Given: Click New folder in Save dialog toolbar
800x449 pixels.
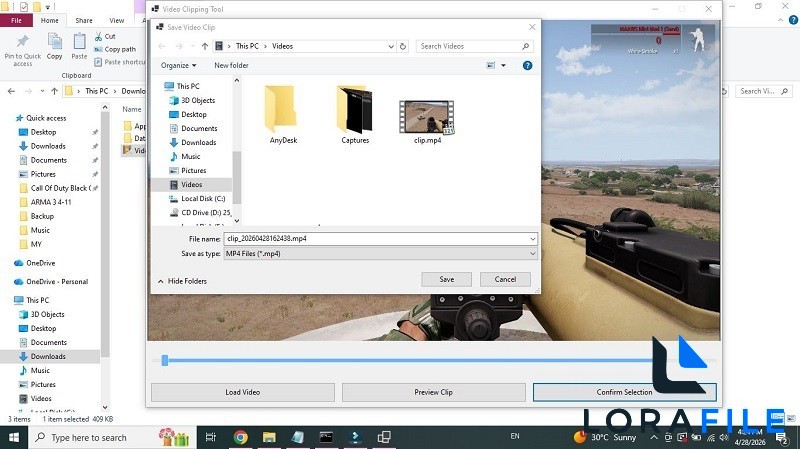Looking at the screenshot, I should click(x=231, y=65).
